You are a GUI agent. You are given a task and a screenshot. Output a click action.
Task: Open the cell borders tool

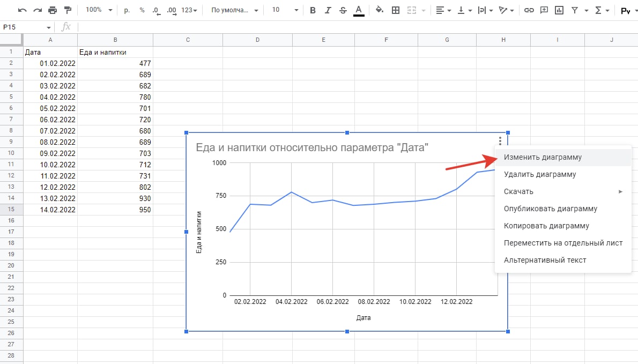396,10
